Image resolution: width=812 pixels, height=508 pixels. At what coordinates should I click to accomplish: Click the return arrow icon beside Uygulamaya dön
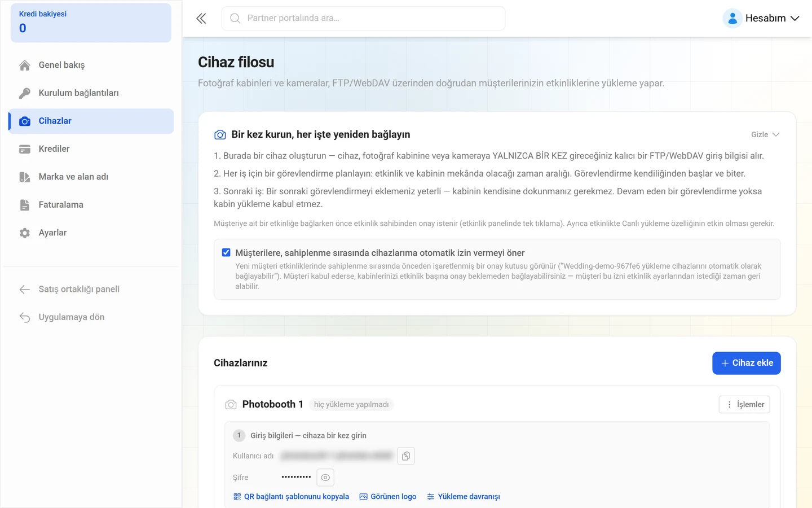(25, 317)
